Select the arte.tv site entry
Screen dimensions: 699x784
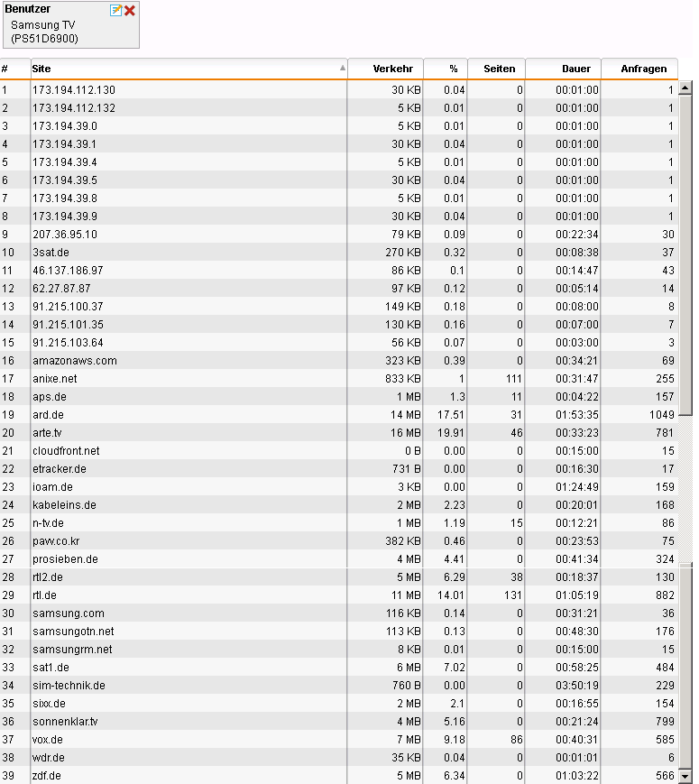pos(47,432)
